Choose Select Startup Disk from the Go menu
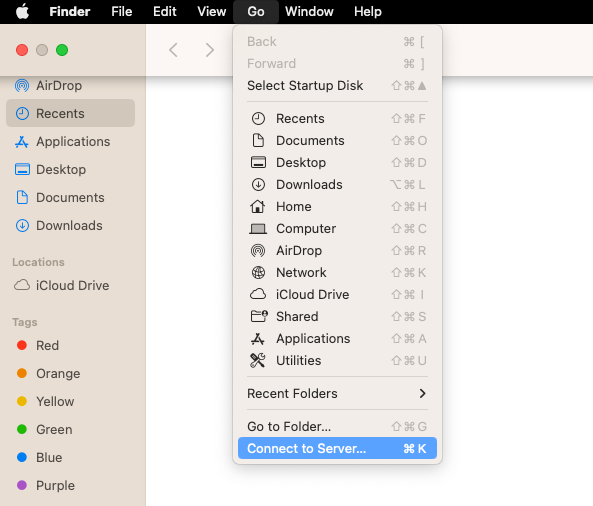Image resolution: width=593 pixels, height=506 pixels. click(337, 85)
